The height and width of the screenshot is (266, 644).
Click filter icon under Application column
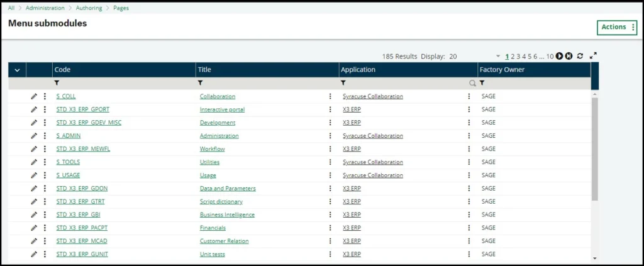pyautogui.click(x=343, y=83)
